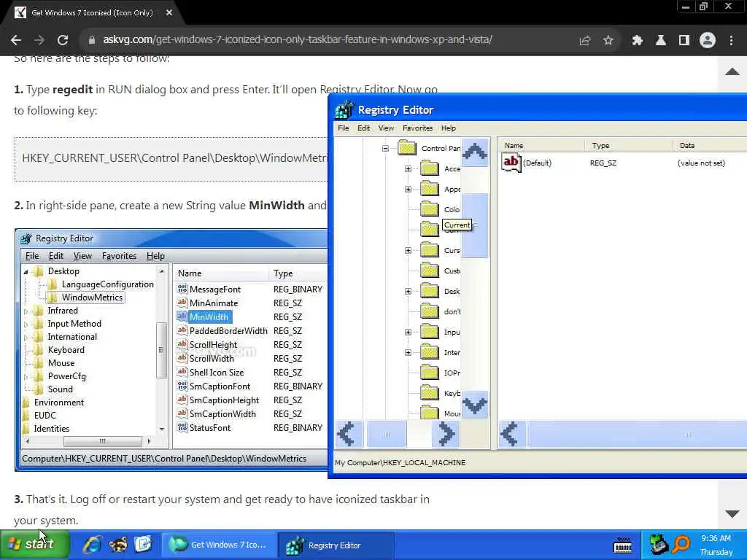
Task: Expand the Acce... folder node
Action: (409, 168)
